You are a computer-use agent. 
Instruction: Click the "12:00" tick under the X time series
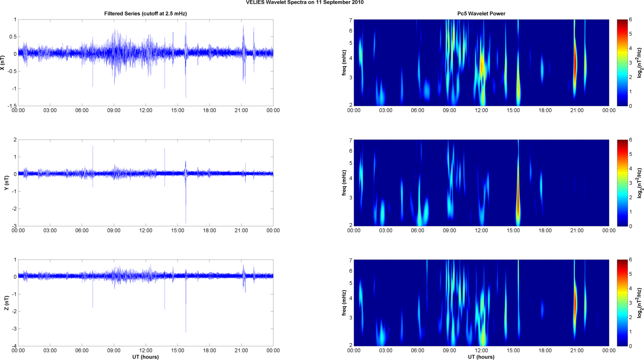146,110
